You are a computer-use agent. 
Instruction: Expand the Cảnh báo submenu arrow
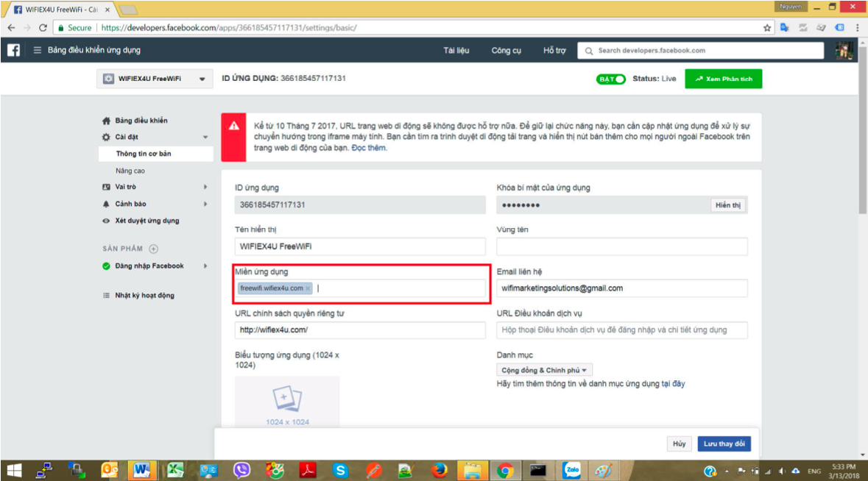point(205,204)
